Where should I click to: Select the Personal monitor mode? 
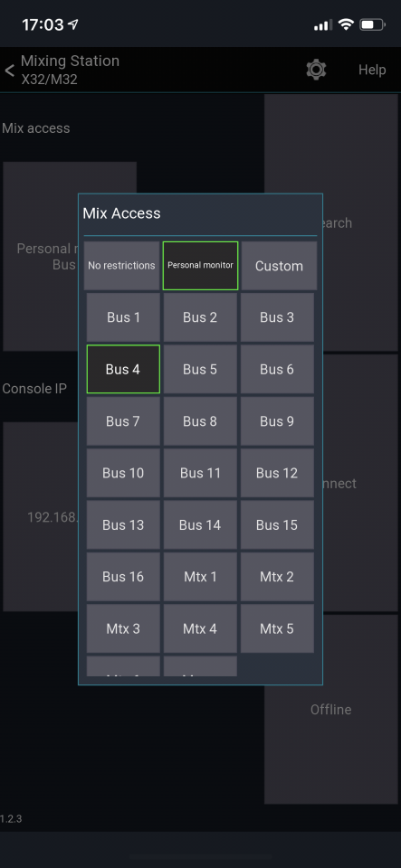point(201,266)
